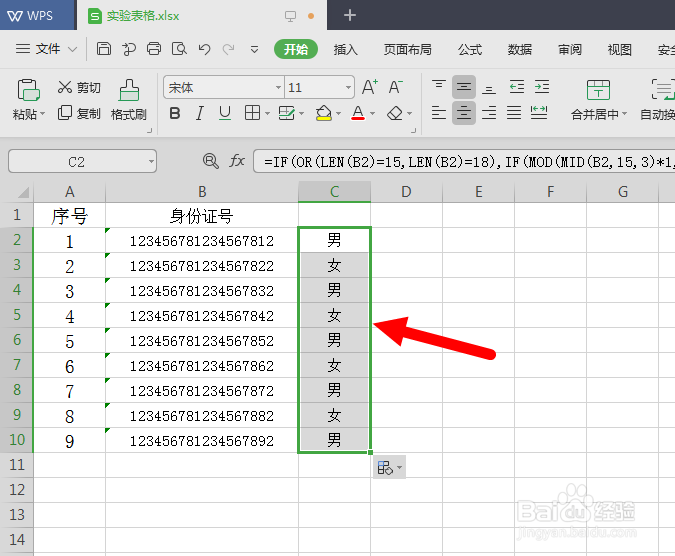Viewport: 675px width, 556px height.
Task: Open the font size 11 dropdown
Action: tap(348, 88)
